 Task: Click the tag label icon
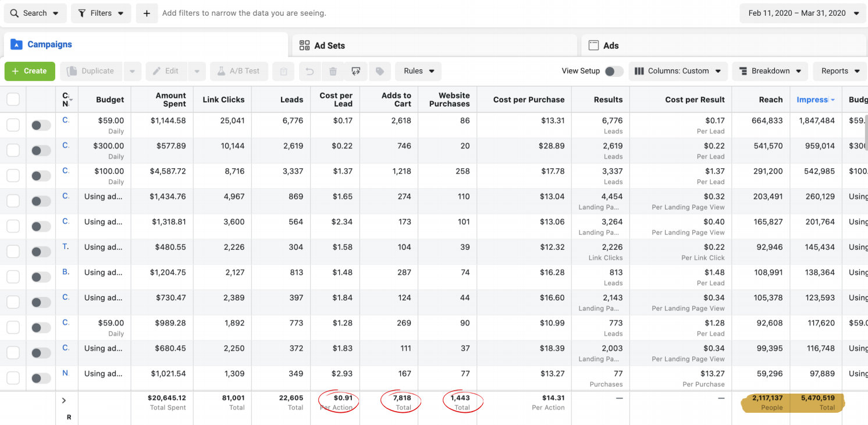(379, 72)
